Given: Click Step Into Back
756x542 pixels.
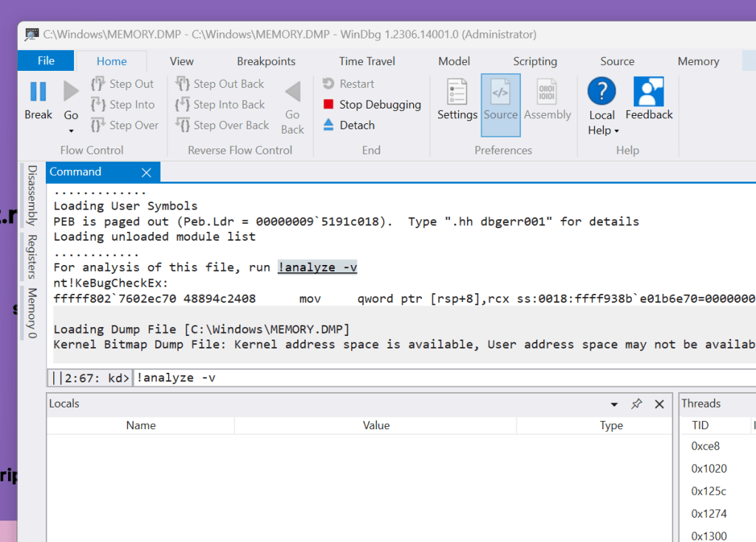Looking at the screenshot, I should (x=220, y=105).
